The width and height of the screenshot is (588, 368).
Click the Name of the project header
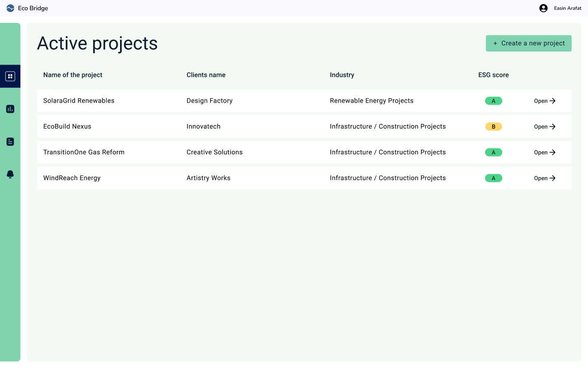73,75
